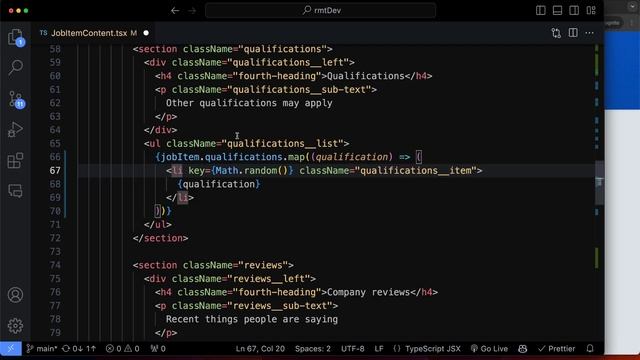Image resolution: width=640 pixels, height=360 pixels.
Task: Toggle the bottom panel layout icon
Action: pyautogui.click(x=557, y=11)
